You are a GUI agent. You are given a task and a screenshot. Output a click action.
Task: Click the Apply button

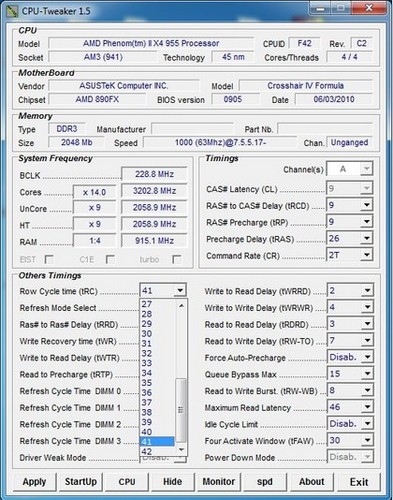[34, 482]
